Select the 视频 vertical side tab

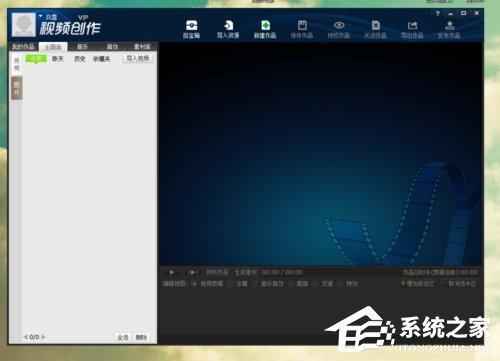pos(16,64)
